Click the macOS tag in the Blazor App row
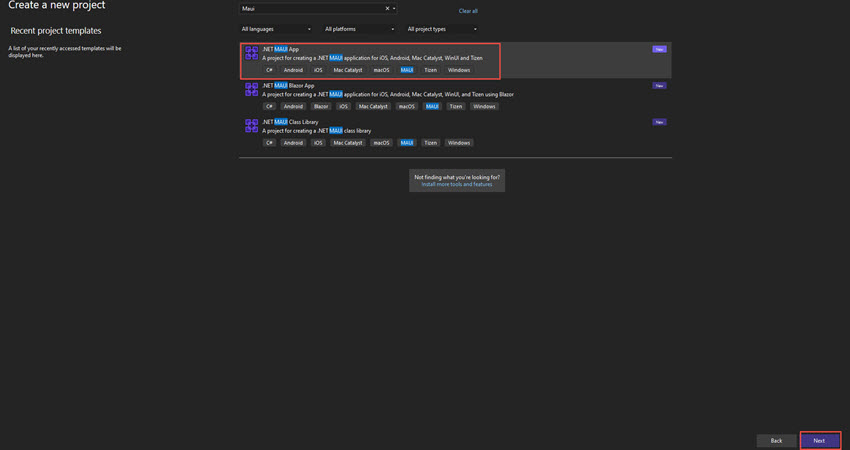 tap(407, 106)
